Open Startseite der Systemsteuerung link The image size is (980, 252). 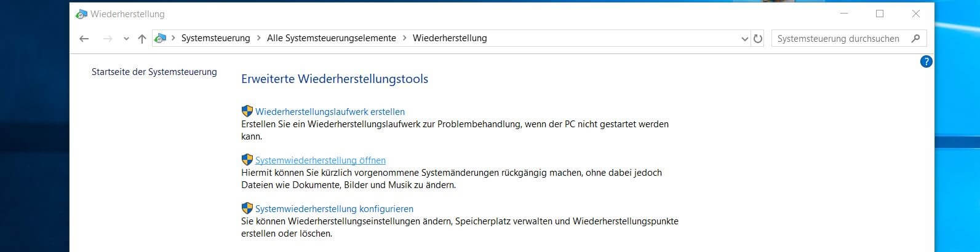click(x=154, y=72)
